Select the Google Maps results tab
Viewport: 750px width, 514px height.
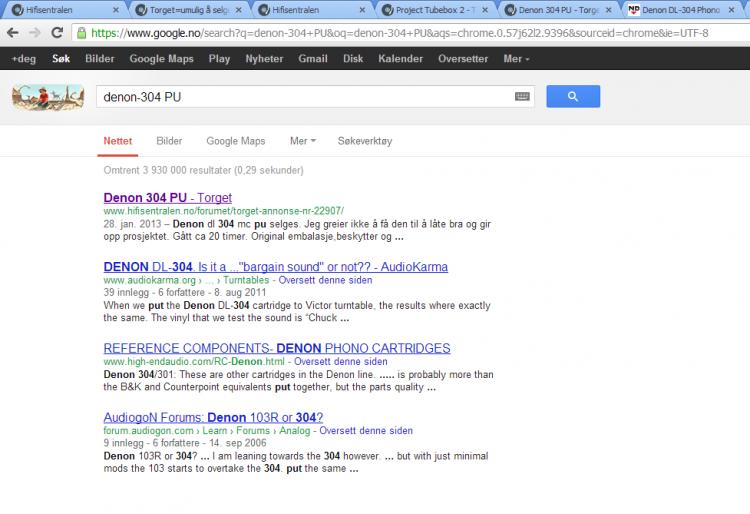(235, 141)
